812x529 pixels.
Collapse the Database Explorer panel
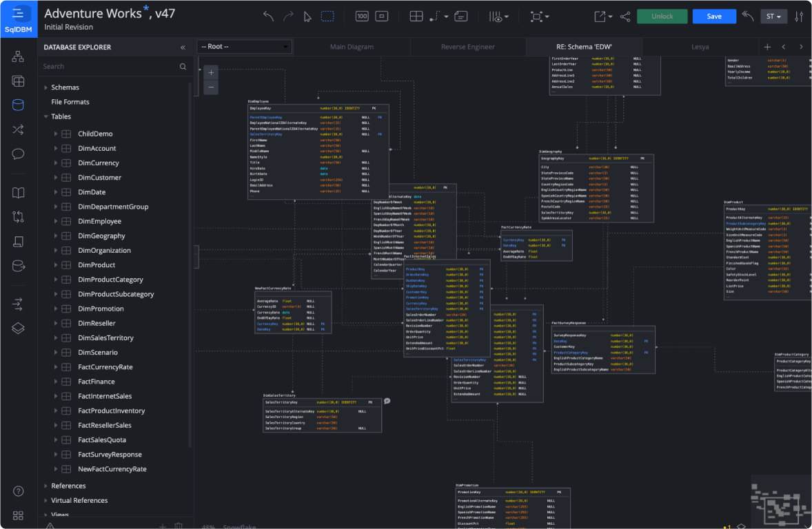(183, 48)
